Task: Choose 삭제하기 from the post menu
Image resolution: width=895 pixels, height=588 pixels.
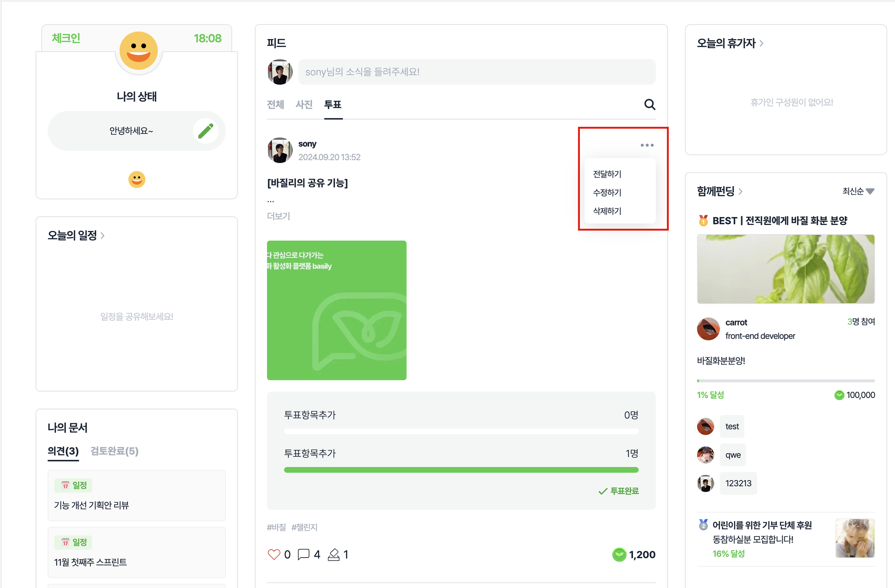Action: coord(607,211)
